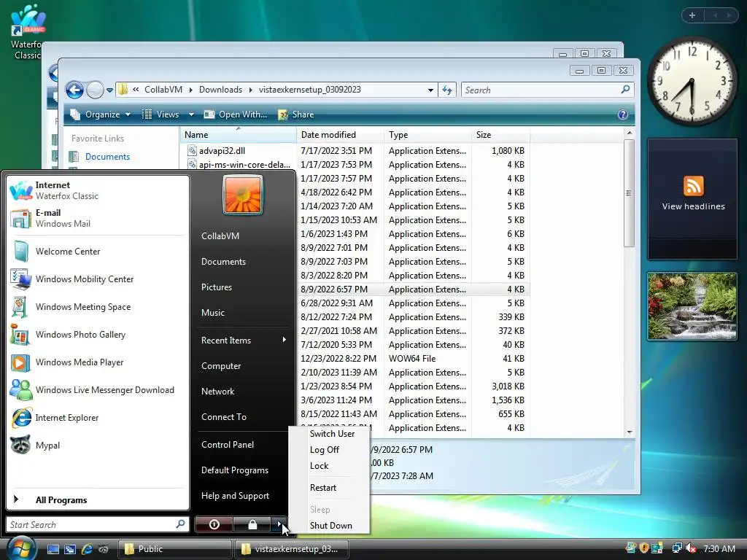Click the Start menu lock button
The image size is (747, 560).
click(252, 524)
